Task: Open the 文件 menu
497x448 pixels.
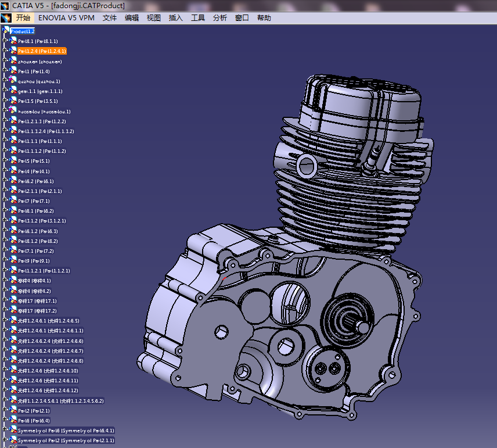Action: click(x=110, y=18)
